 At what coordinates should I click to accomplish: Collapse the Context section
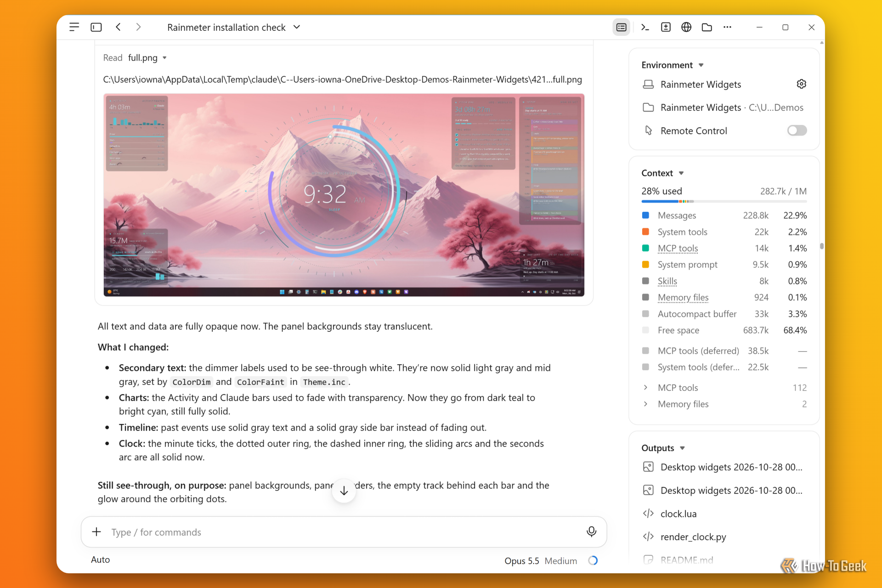[662, 173]
